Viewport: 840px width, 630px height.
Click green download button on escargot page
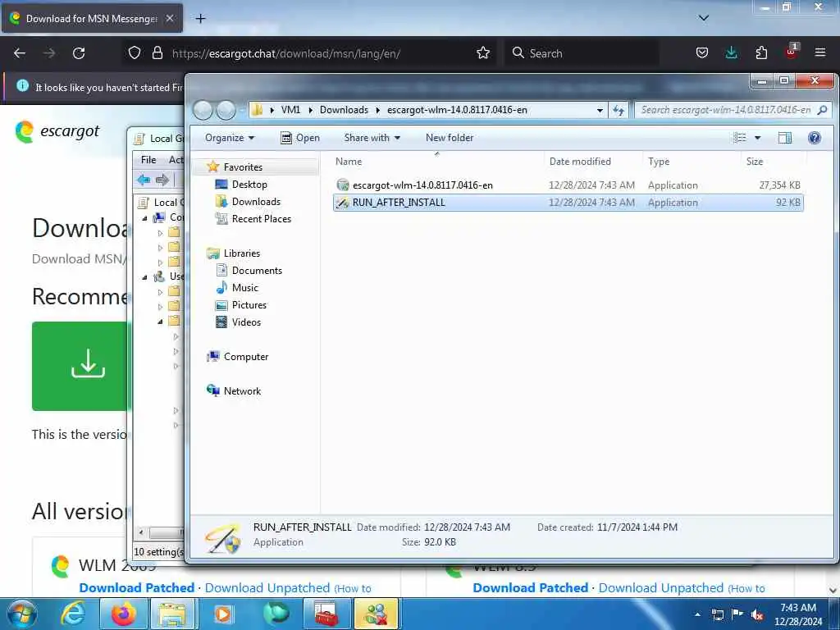click(80, 366)
